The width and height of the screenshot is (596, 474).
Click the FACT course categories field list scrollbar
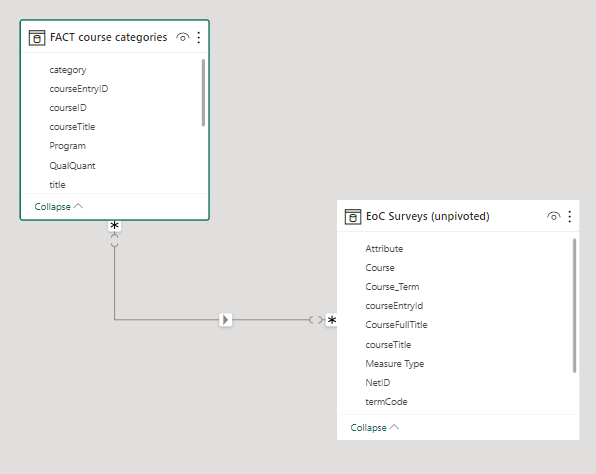click(x=203, y=92)
